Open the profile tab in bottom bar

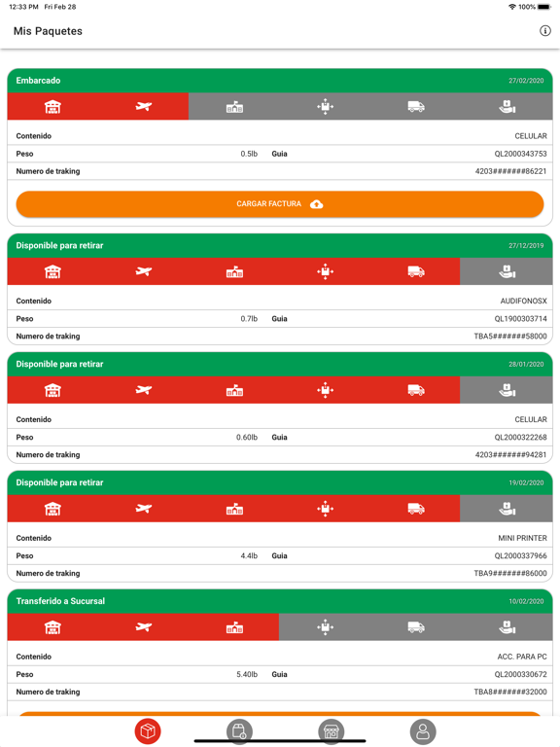click(x=423, y=731)
